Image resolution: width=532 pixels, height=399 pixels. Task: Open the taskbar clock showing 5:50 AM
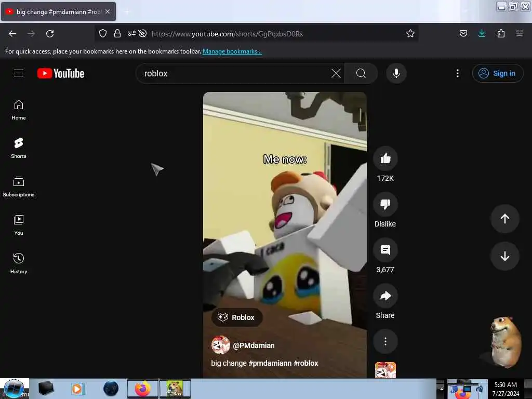(506, 389)
